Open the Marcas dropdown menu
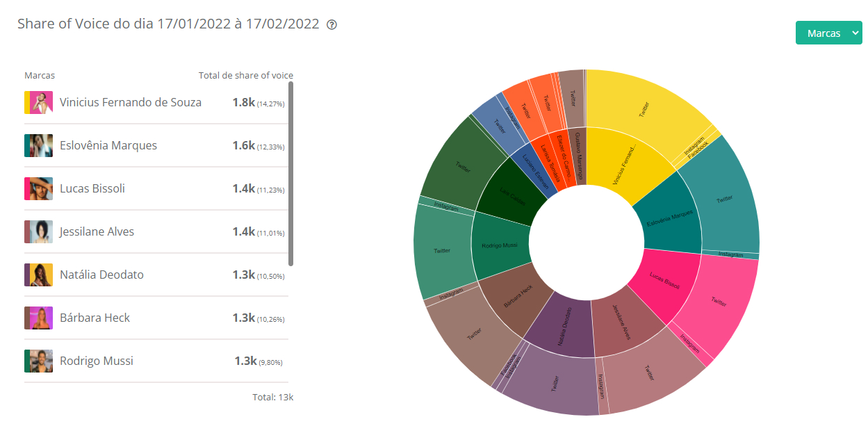 [828, 33]
